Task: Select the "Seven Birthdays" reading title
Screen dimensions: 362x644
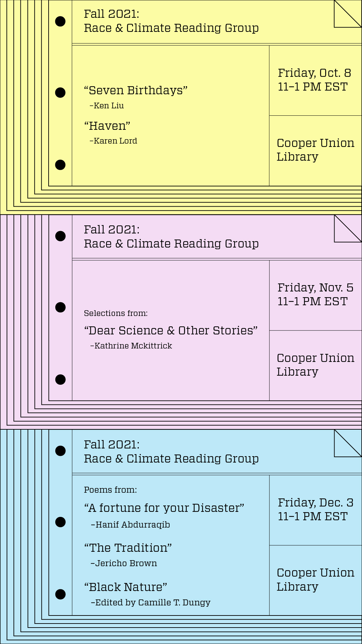Action: coord(135,91)
